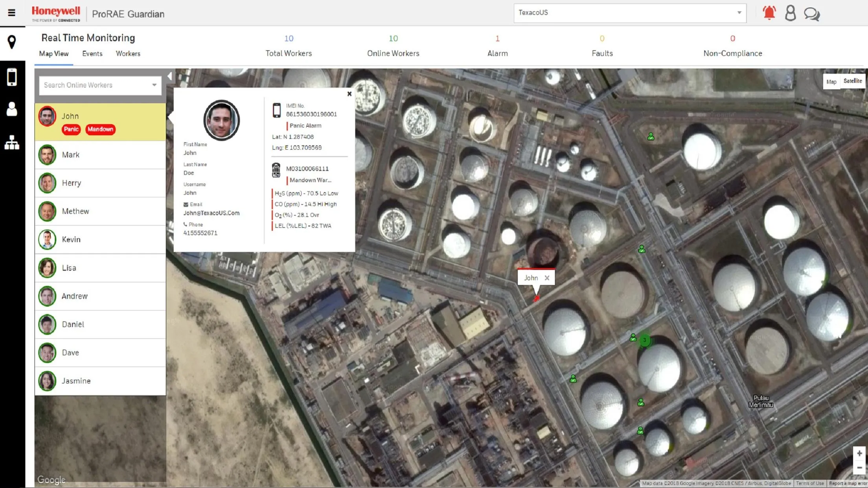Switch to the Events tab

tap(92, 54)
